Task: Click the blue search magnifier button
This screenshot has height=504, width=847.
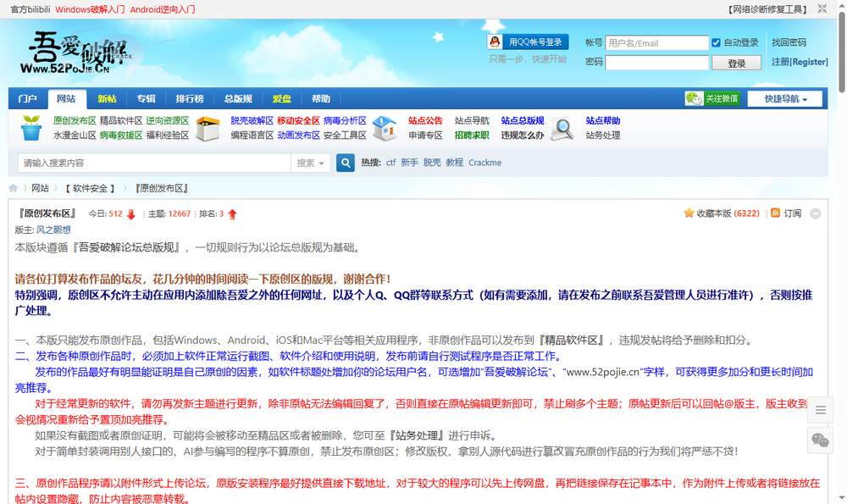Action: pyautogui.click(x=344, y=162)
